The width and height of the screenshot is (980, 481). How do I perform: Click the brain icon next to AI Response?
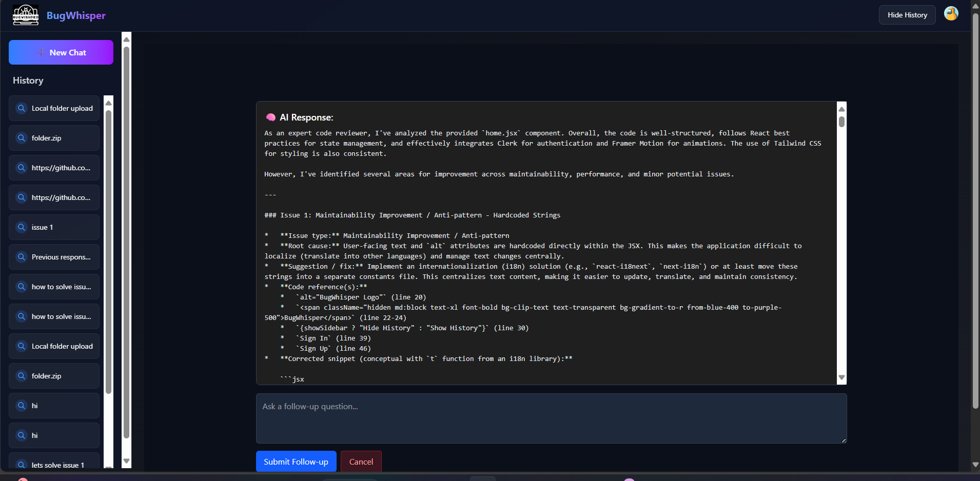pos(270,117)
